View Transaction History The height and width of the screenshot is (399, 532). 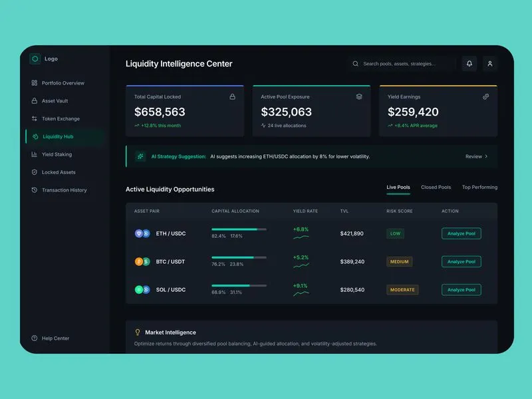click(x=64, y=190)
